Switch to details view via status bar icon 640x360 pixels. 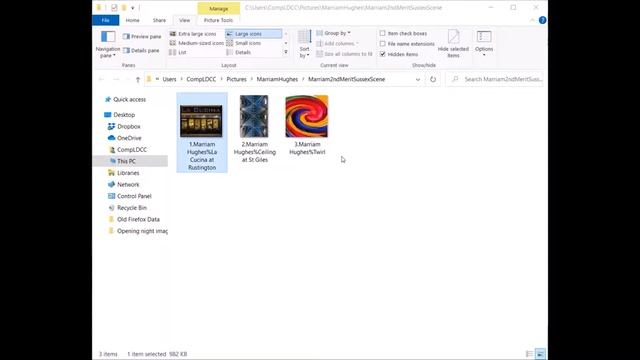pos(529,354)
